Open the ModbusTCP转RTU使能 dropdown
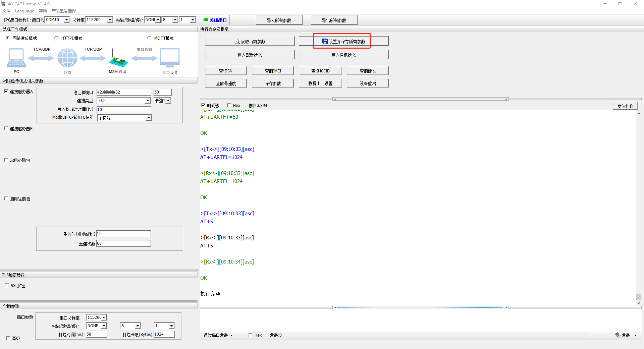Image resolution: width=644 pixels, height=349 pixels. (x=148, y=118)
